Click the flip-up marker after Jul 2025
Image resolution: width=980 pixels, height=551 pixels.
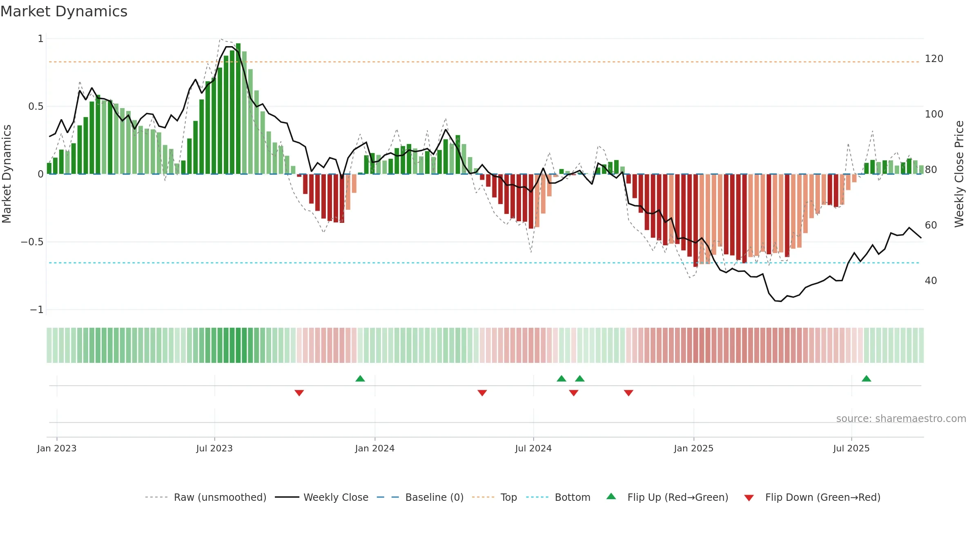(x=866, y=378)
